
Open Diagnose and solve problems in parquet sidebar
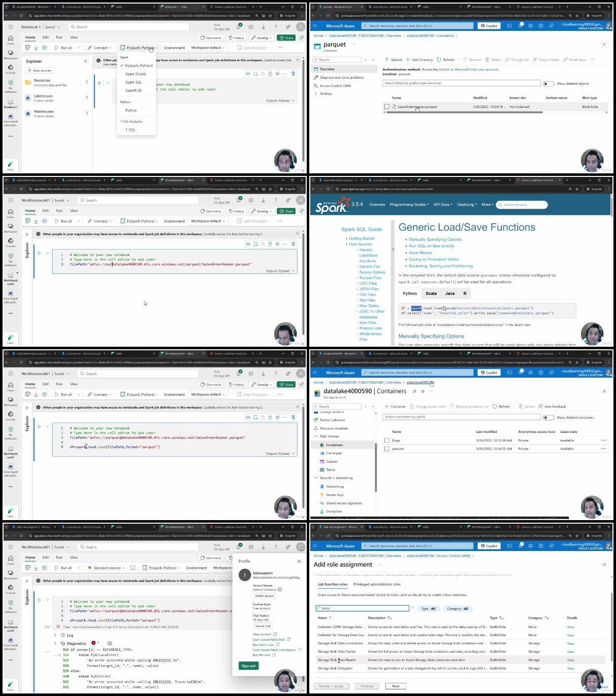(342, 78)
